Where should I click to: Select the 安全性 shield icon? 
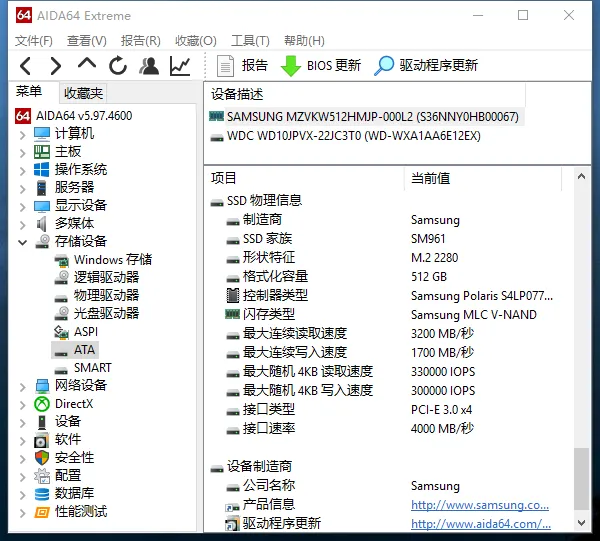[x=42, y=458]
